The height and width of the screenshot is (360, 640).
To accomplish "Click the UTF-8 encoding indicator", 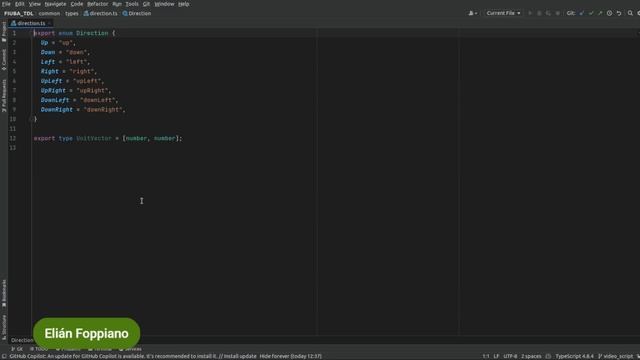I will click(510, 356).
